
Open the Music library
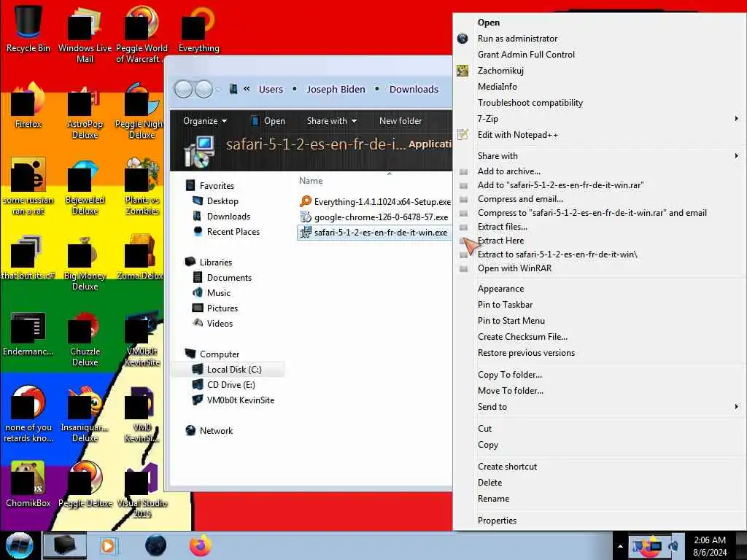click(x=212, y=292)
